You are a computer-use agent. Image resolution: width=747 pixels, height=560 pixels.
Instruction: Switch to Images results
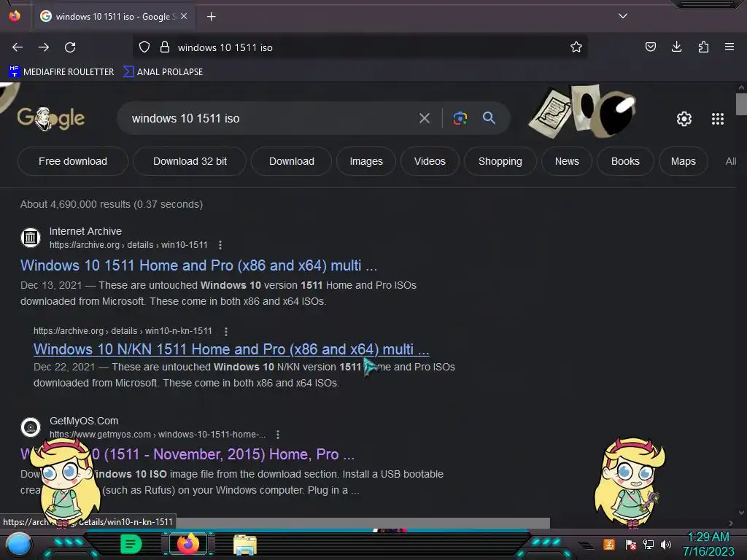click(366, 161)
